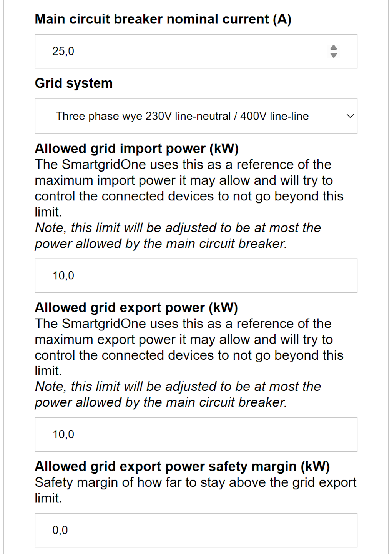This screenshot has height=554, width=392.
Task: Click the 'Allowed grid export power safety margin' heading
Action: 182,466
